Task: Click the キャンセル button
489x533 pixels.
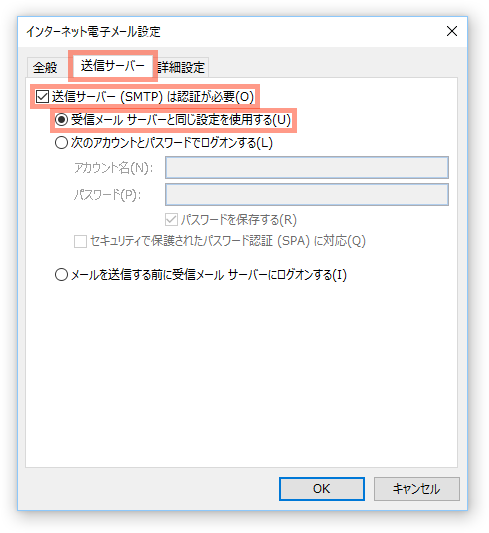Action: (417, 489)
